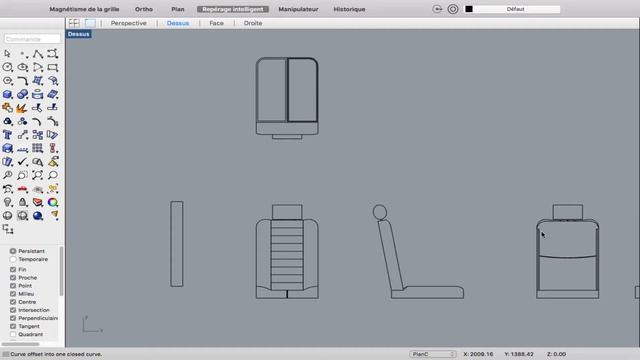Switch to the Dessus viewport tab
Screen dimensions: 640x360
point(178,23)
